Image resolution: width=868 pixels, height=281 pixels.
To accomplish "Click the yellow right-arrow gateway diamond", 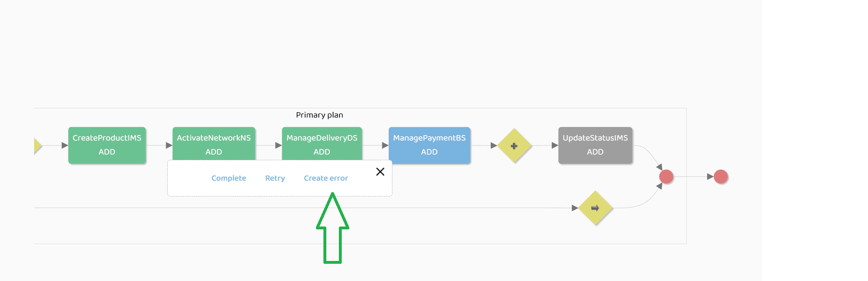I will coord(595,208).
